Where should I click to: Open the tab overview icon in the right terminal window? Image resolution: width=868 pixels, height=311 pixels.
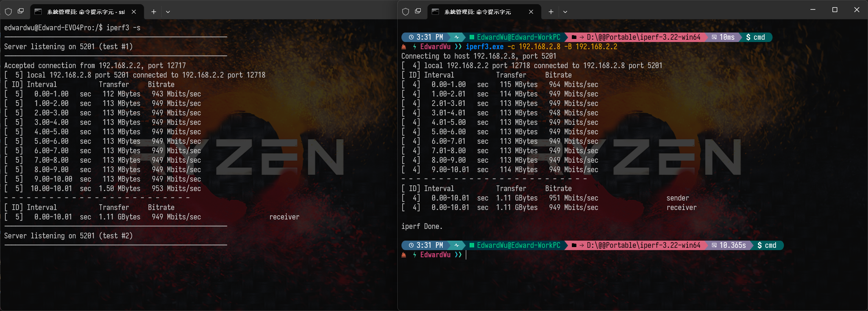pos(418,11)
